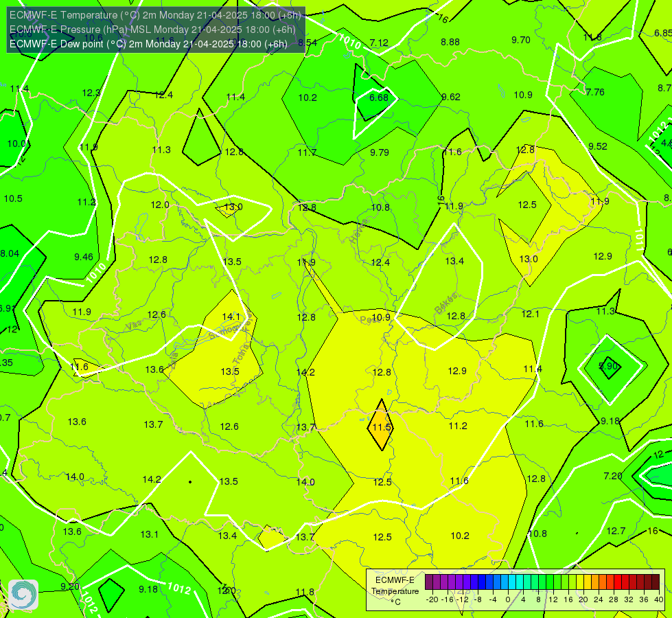Viewport: 672px width, 618px height.
Task: Click the dark red swatch above 40 in legend
Action: click(x=656, y=582)
